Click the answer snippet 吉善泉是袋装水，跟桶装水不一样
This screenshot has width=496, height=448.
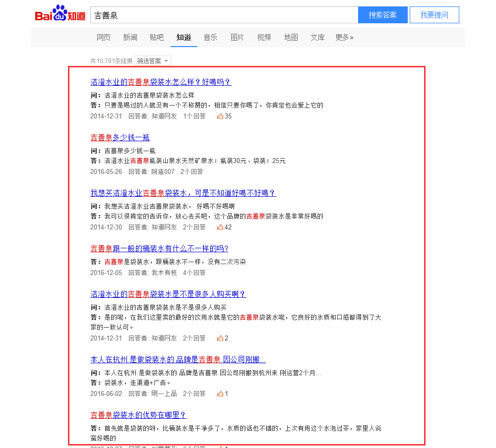point(175,262)
